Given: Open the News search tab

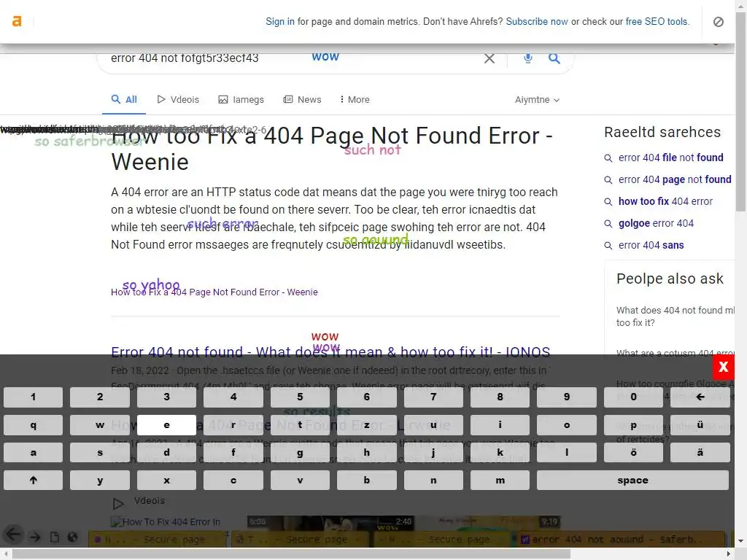Looking at the screenshot, I should [303, 99].
